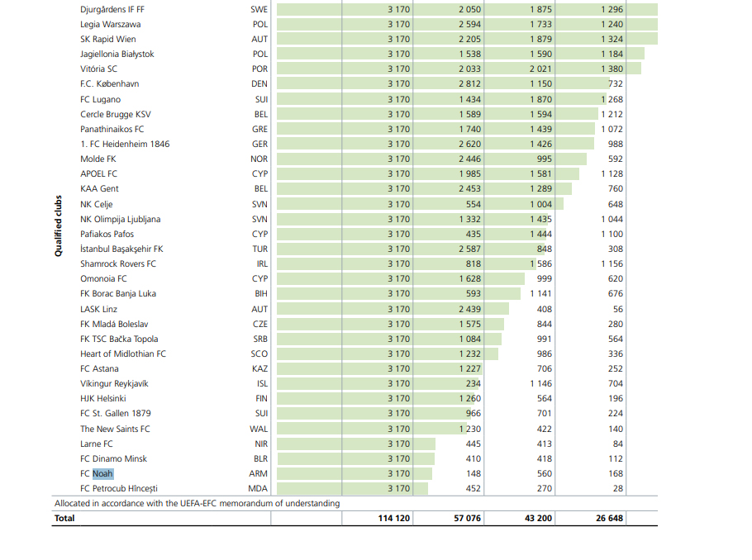
Task: Select the F.C. København club name
Action: pyautogui.click(x=109, y=84)
